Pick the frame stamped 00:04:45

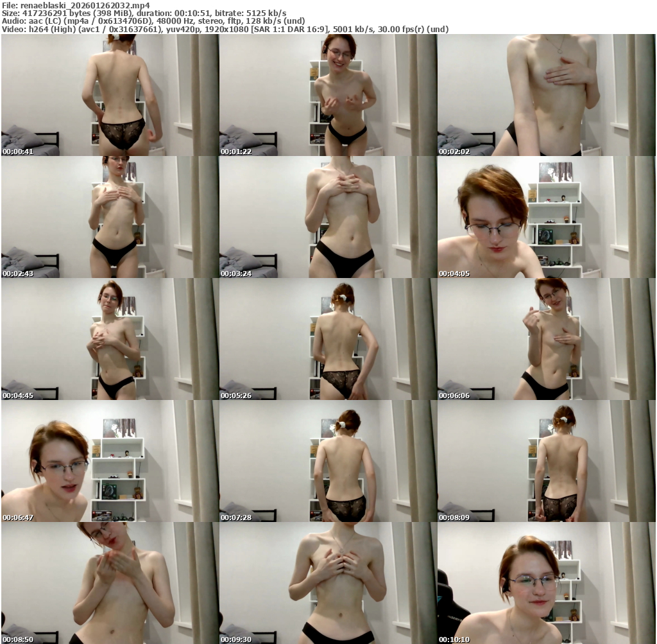[x=110, y=339]
